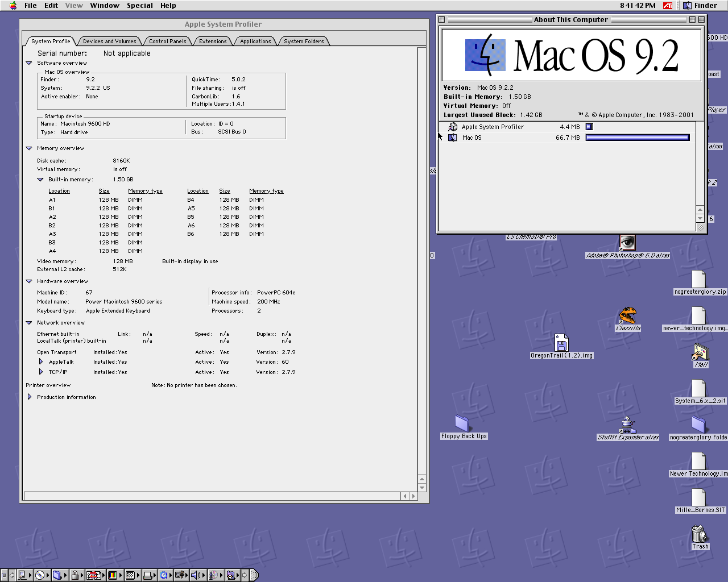Click the control strip close box

click(4, 575)
